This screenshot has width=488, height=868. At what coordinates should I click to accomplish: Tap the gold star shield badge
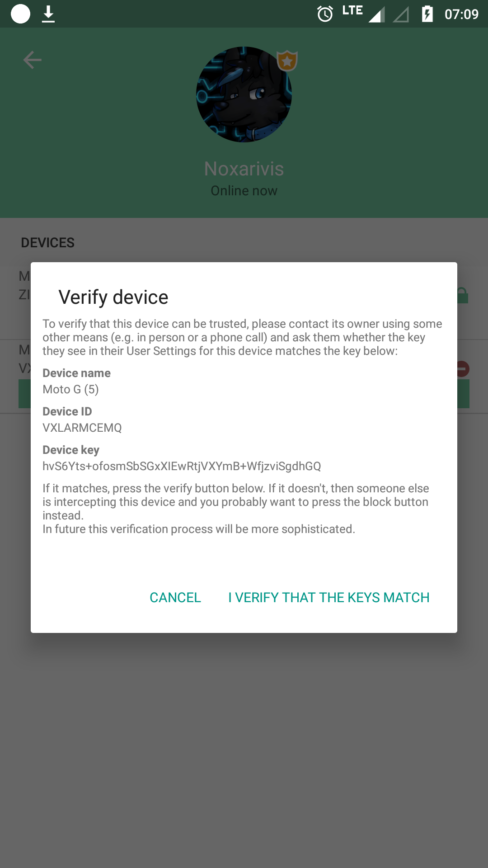point(287,61)
